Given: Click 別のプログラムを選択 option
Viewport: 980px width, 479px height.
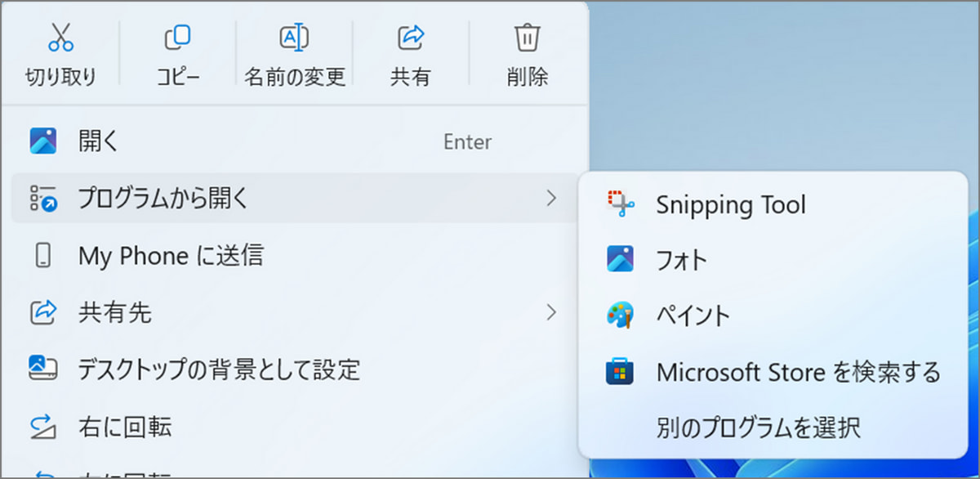Looking at the screenshot, I should click(758, 427).
